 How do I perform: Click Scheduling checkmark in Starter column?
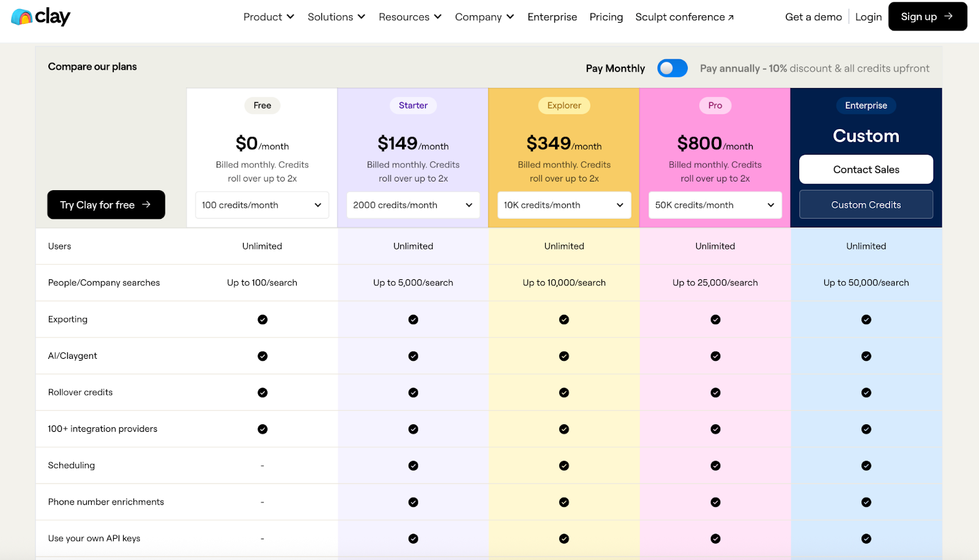(413, 466)
